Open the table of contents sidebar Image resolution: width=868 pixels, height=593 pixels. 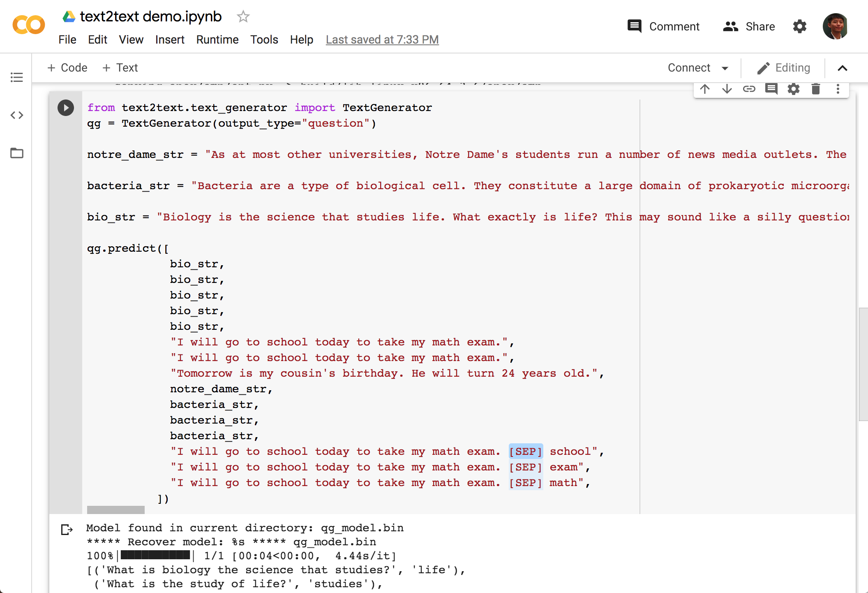tap(17, 77)
